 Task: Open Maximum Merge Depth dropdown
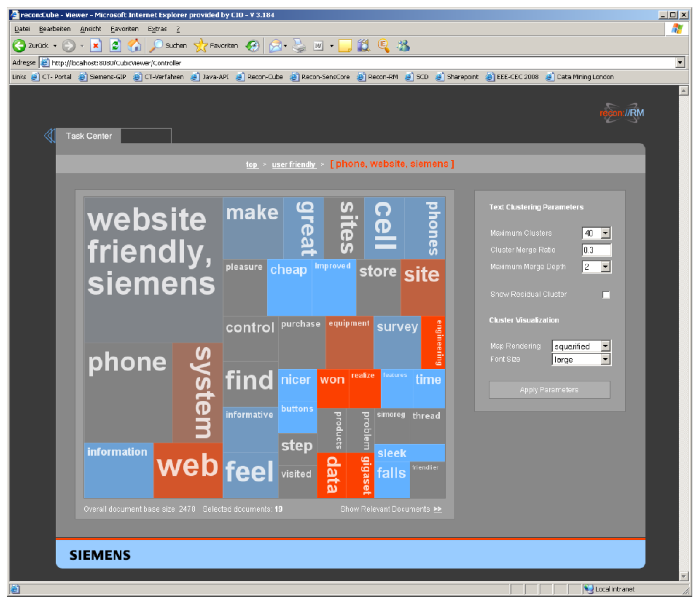[x=606, y=267]
